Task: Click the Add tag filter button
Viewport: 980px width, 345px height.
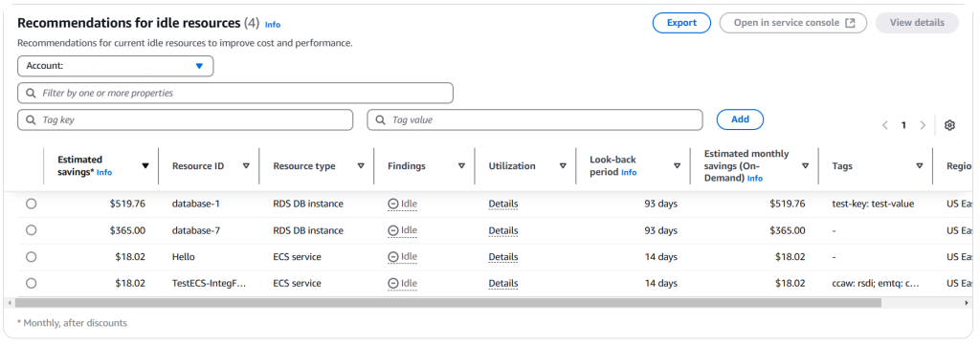Action: pos(740,119)
